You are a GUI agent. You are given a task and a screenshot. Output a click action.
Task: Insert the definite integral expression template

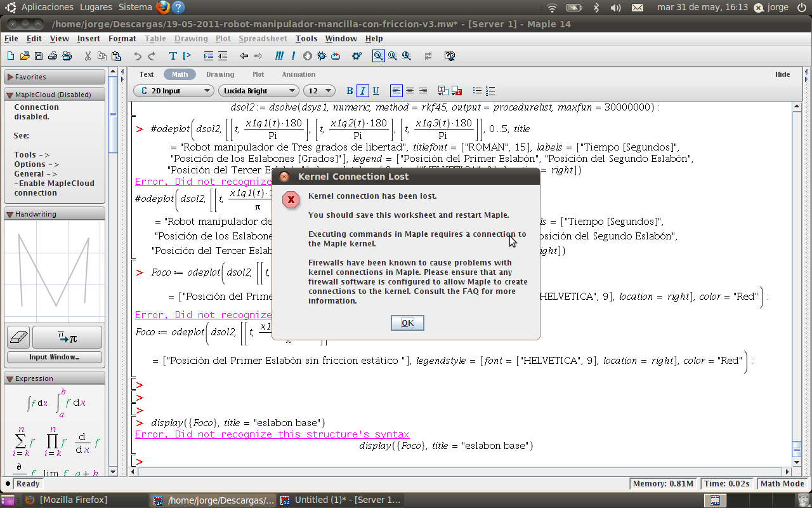pos(72,403)
